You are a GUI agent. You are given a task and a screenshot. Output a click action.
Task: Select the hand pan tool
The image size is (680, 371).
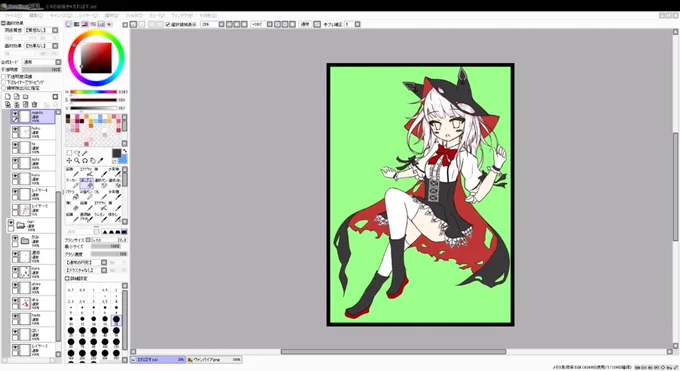[93, 161]
